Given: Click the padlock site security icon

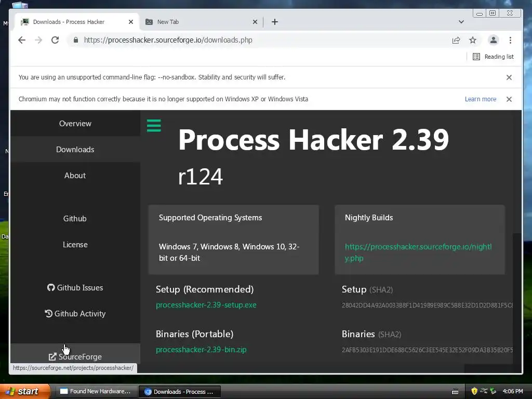Looking at the screenshot, I should [76, 40].
